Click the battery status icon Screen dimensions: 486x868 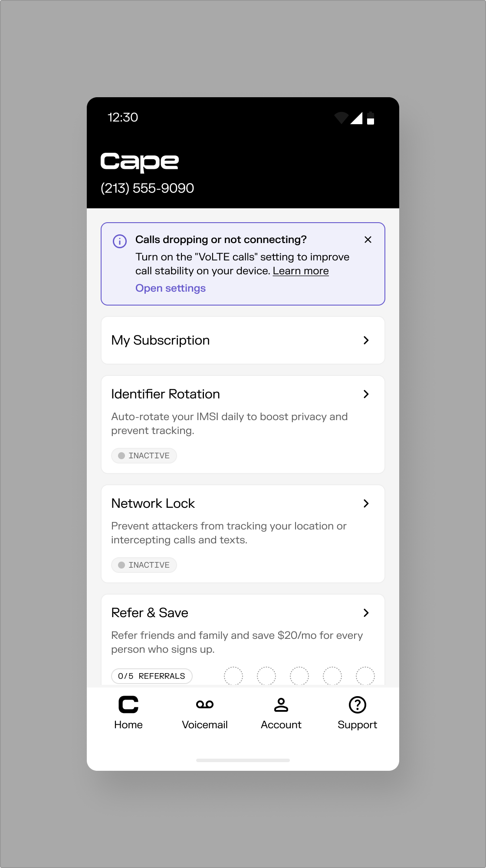click(x=371, y=118)
